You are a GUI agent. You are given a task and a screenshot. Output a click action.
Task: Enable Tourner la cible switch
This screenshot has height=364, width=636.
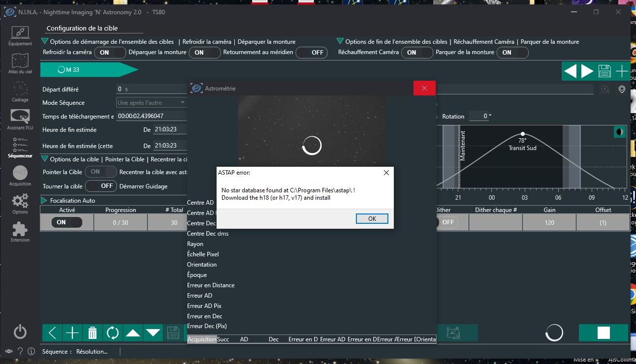tap(101, 186)
